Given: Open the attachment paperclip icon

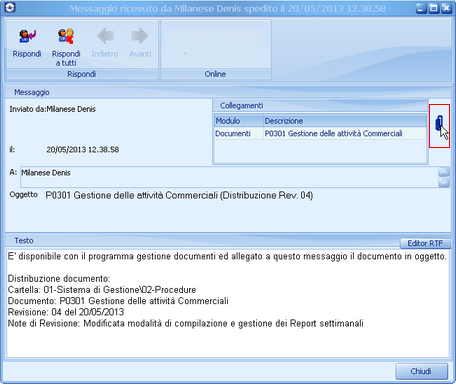Looking at the screenshot, I should [439, 124].
